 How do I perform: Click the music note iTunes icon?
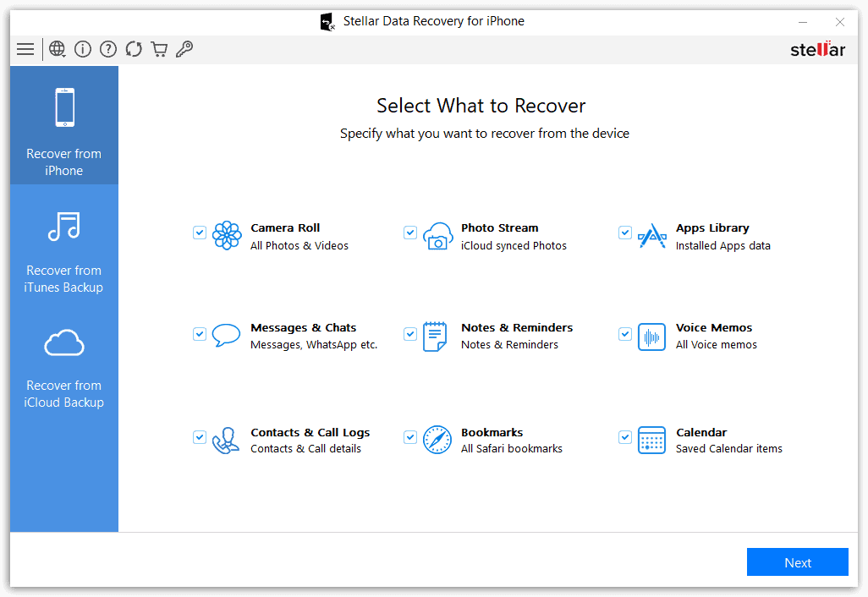point(64,227)
